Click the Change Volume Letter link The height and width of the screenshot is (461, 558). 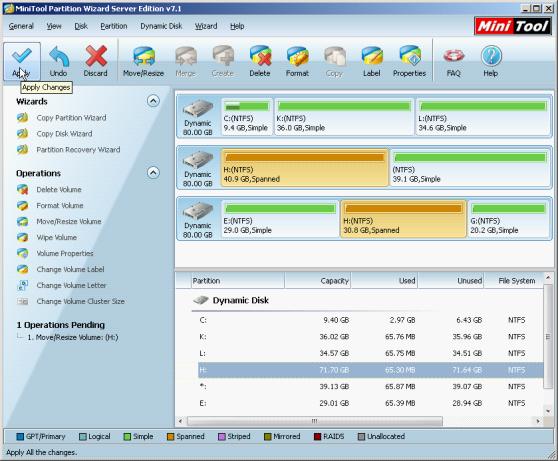point(71,285)
